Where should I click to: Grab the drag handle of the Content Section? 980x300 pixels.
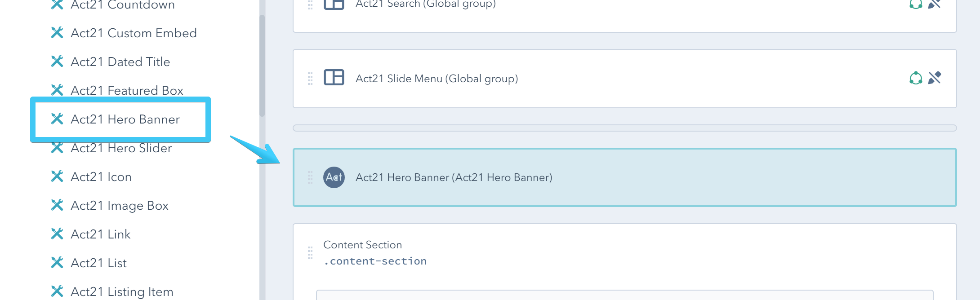[x=310, y=253]
